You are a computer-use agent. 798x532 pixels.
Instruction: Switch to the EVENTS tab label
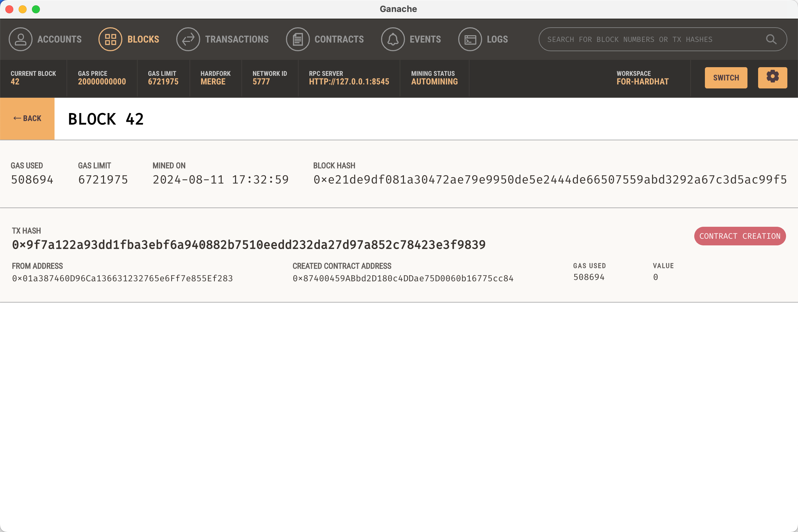[x=425, y=39]
